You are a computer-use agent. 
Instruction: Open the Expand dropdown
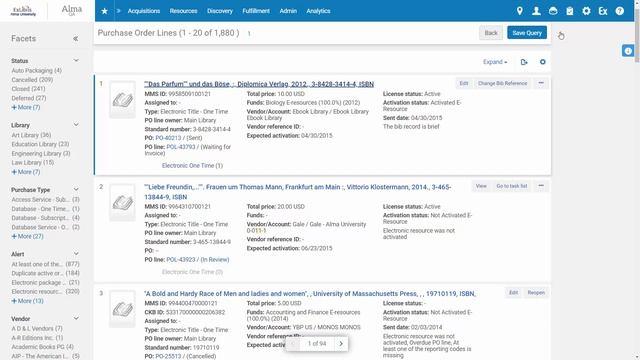pyautogui.click(x=495, y=62)
